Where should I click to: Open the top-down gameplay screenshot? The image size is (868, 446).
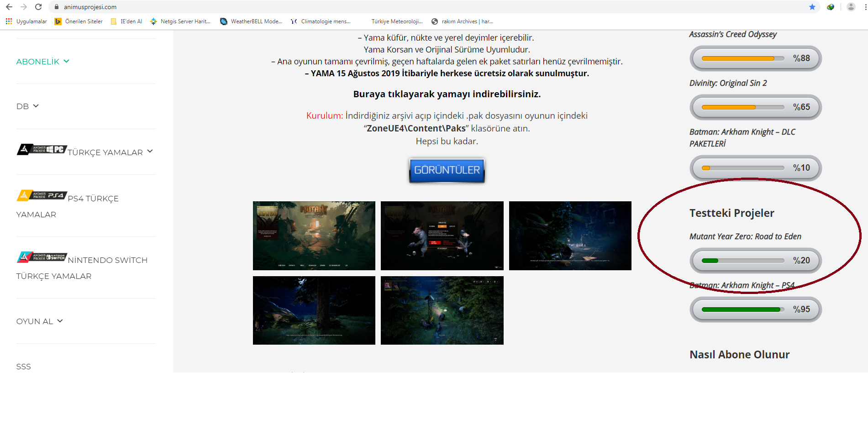[442, 310]
